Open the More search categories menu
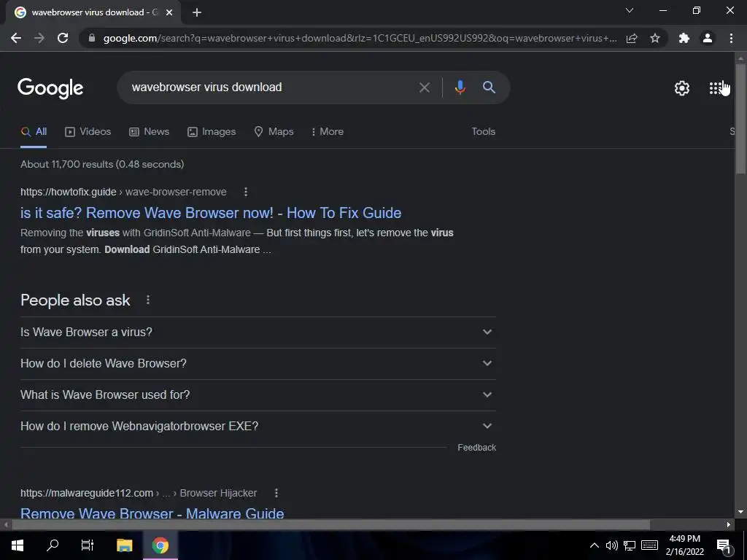Image resolution: width=747 pixels, height=560 pixels. pos(328,131)
